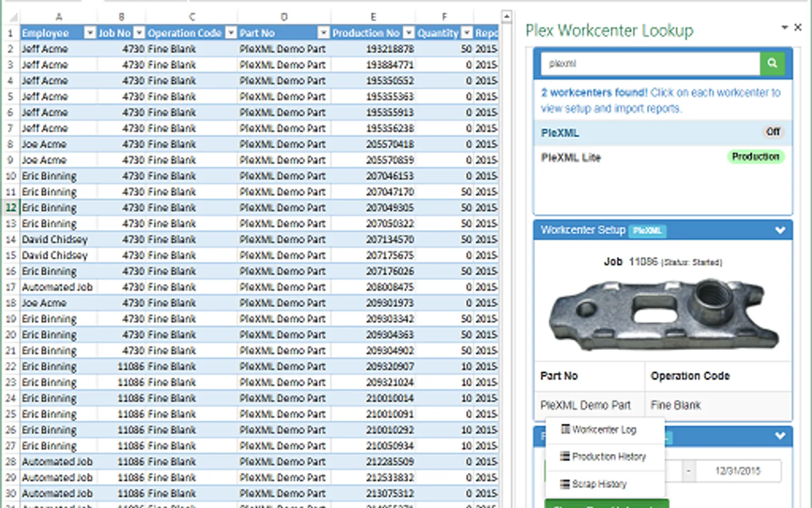Screen dimensions: 812x508
Task: Click production number 207049305 cell
Action: tap(373, 208)
